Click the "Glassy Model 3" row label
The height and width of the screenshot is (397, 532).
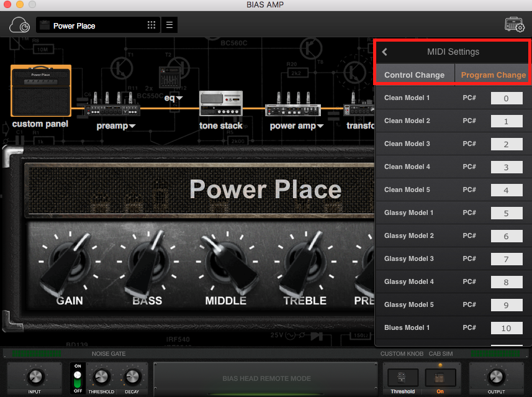(409, 259)
